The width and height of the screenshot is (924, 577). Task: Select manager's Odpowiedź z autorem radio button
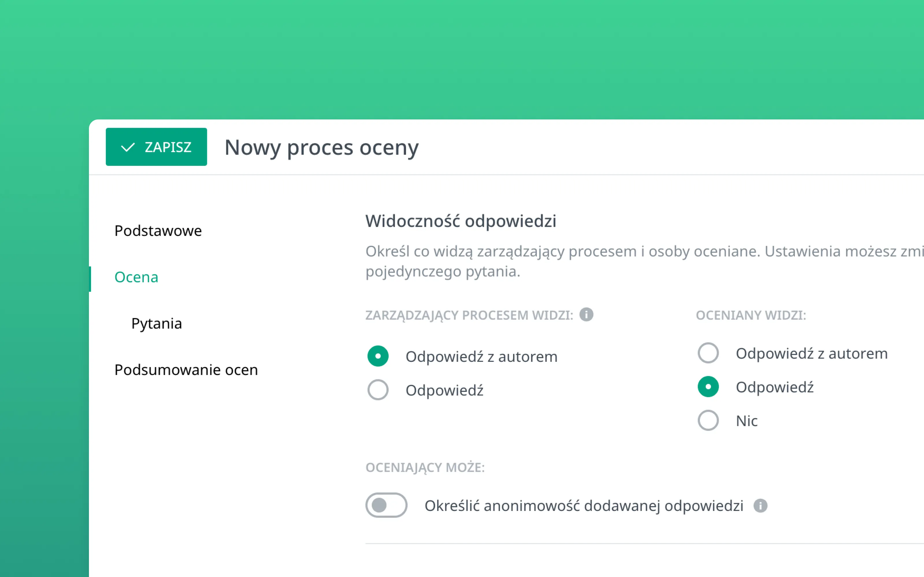click(x=378, y=356)
